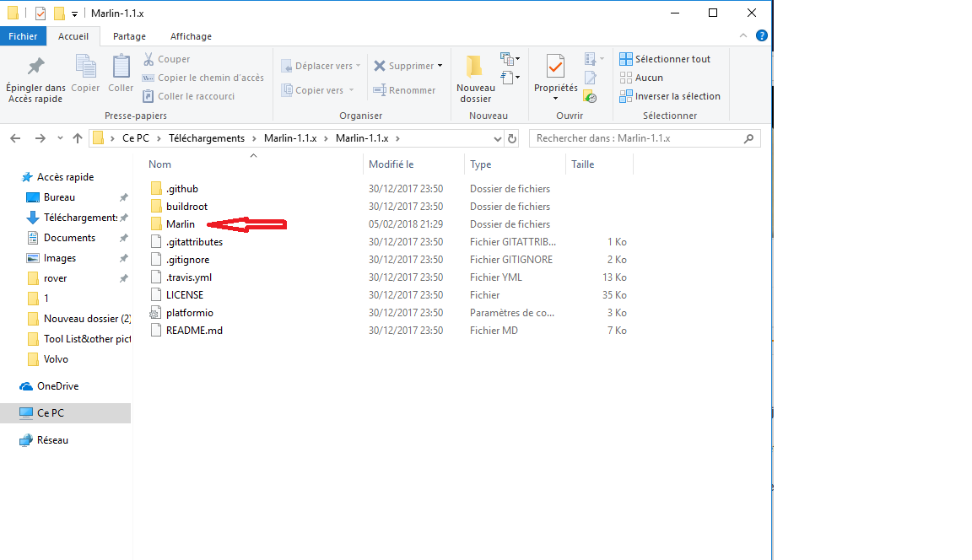The width and height of the screenshot is (972, 560).
Task: Click the Coller clipboard icon
Action: 121,67
